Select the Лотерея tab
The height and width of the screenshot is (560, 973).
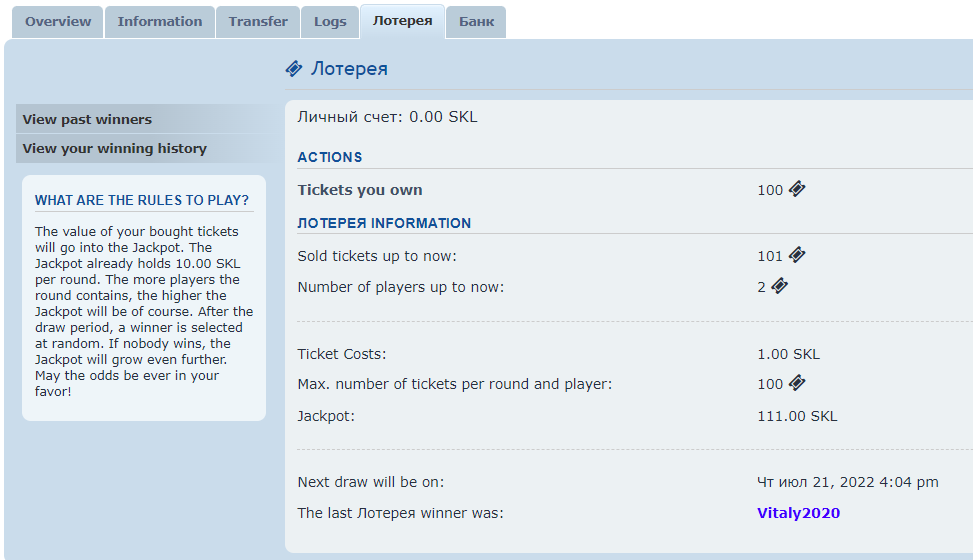tap(402, 21)
